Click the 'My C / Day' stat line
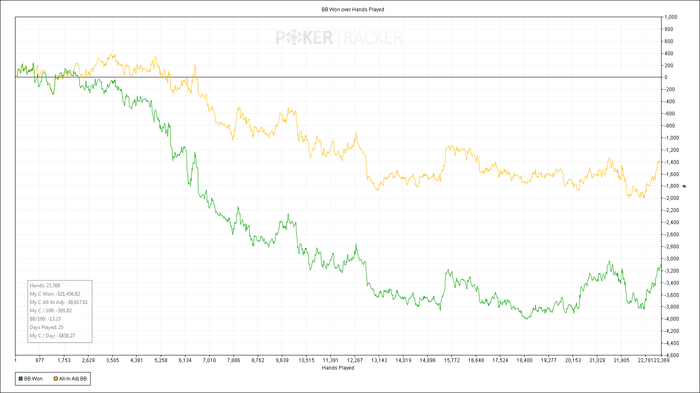Screen dimensions: 700x393 52,335
